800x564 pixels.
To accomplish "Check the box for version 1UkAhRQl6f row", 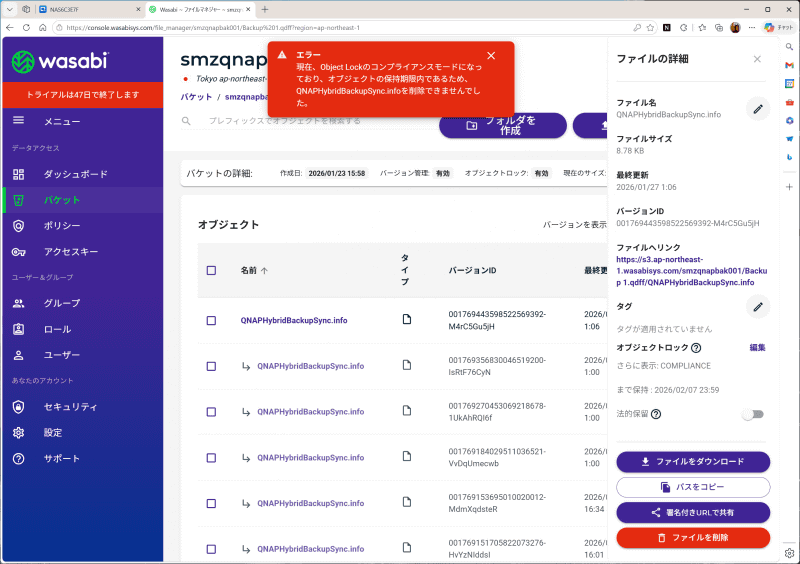I will click(211, 412).
